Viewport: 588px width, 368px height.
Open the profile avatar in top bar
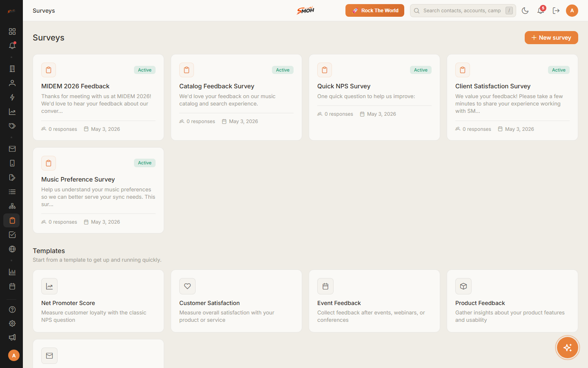[x=572, y=11]
